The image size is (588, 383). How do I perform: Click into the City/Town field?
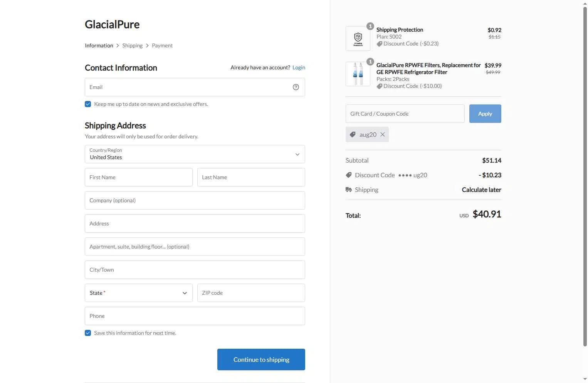tap(195, 270)
